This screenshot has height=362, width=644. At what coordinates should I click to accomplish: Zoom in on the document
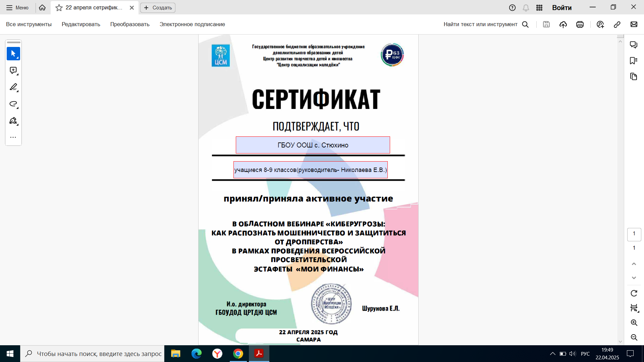pyautogui.click(x=634, y=323)
